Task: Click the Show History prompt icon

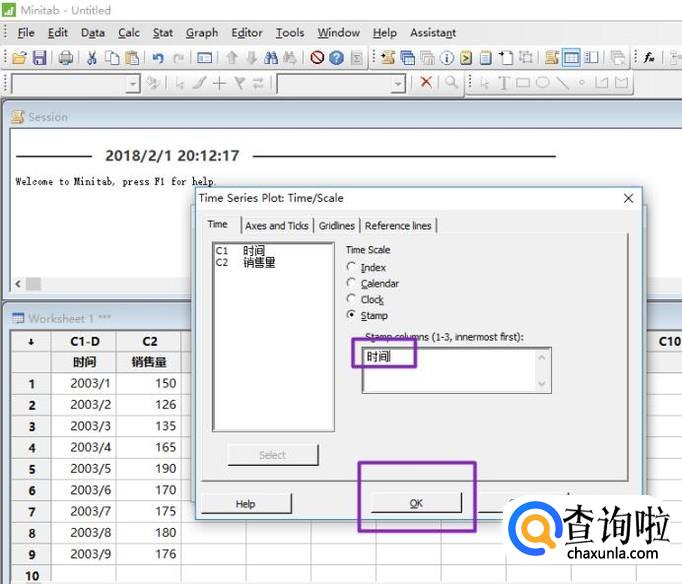Action: [x=466, y=57]
